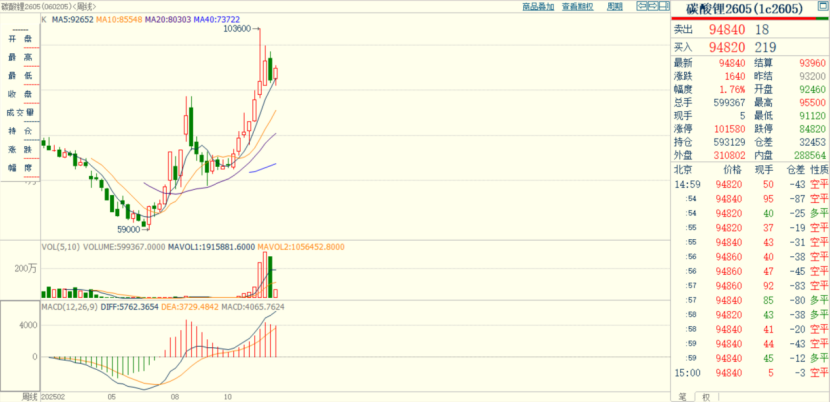
Task: Select the MA10:85548 legend label
Action: coord(119,20)
